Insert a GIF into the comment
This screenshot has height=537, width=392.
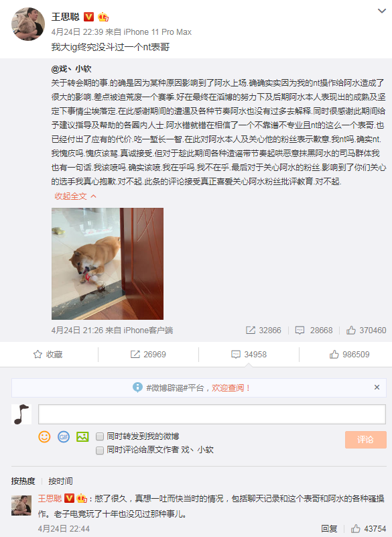[x=64, y=436]
